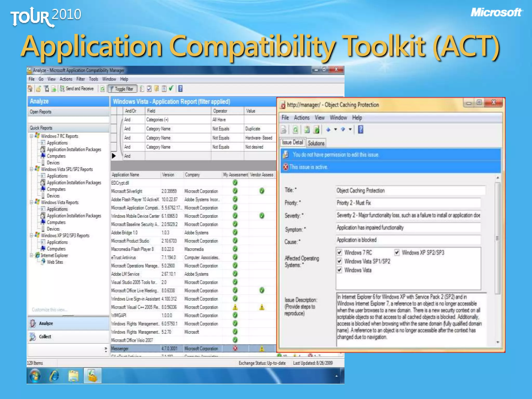Image resolution: width=532 pixels, height=399 pixels.
Task: Select the Issue Detail tab
Action: pos(292,142)
